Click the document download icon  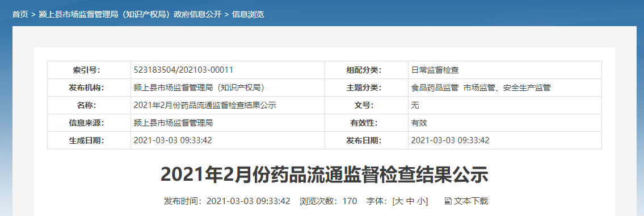tap(448, 201)
